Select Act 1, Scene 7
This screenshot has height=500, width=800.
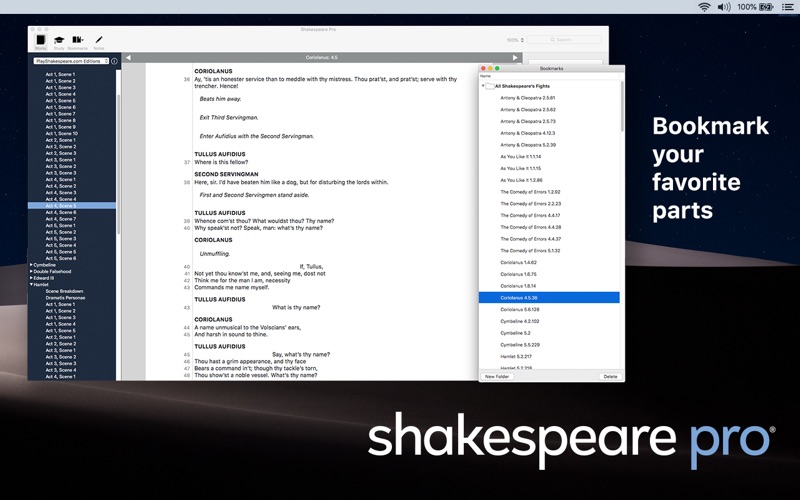(x=60, y=114)
